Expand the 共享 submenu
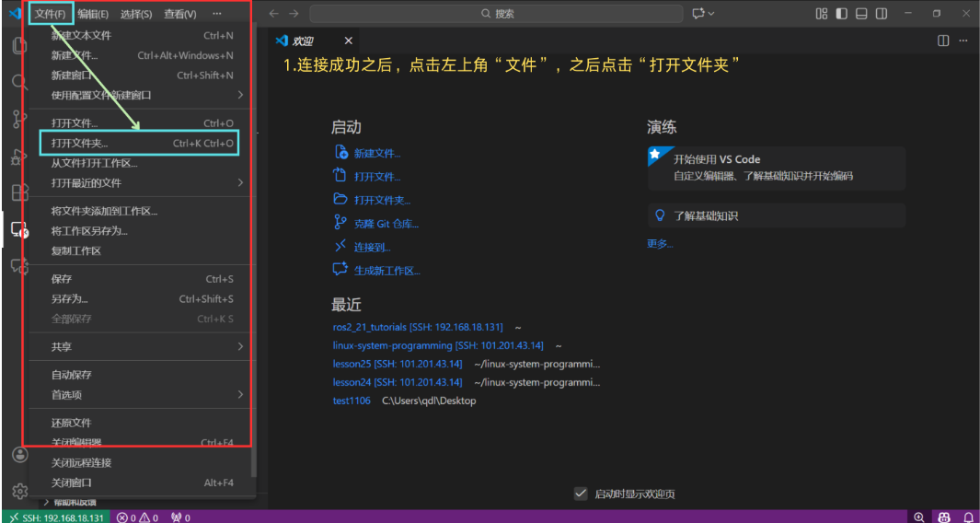 pos(143,346)
